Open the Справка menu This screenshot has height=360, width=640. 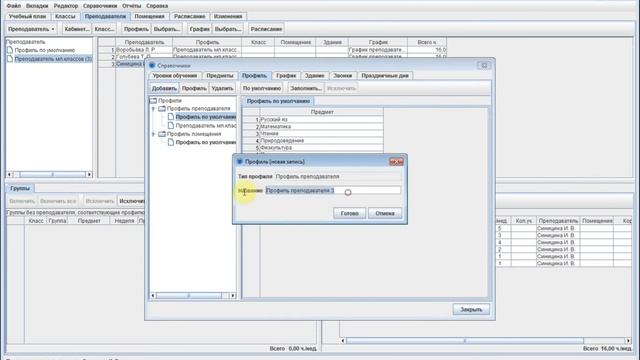click(x=157, y=6)
